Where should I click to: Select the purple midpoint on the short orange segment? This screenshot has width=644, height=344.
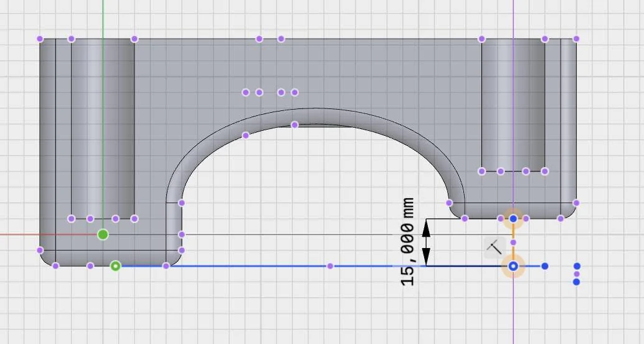pyautogui.click(x=513, y=242)
